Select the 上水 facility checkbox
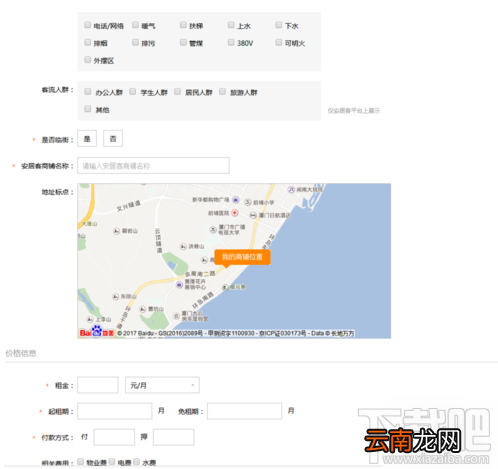Image resolution: width=498 pixels, height=469 pixels. tap(231, 25)
